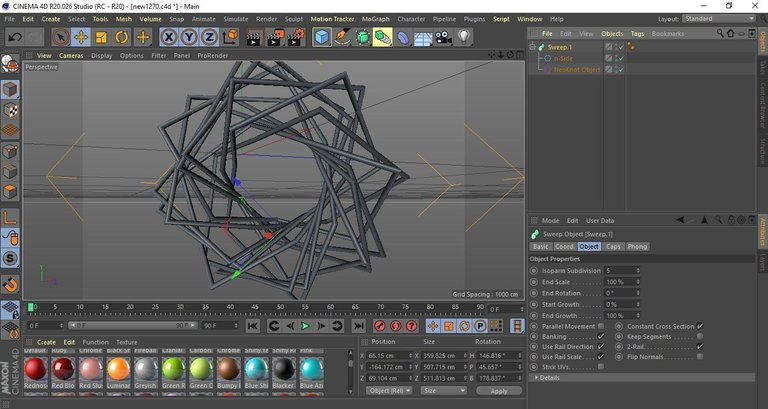This screenshot has width=768, height=409.
Task: Open Object manager Tags menu
Action: point(637,34)
